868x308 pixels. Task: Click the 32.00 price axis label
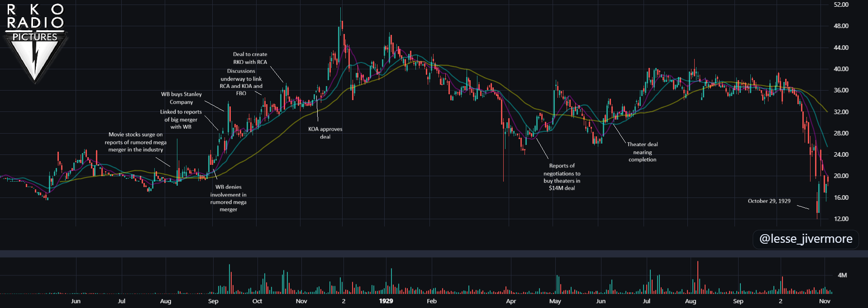click(x=841, y=112)
